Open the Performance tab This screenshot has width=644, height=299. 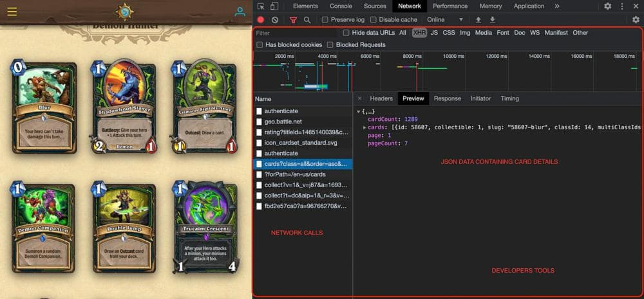click(450, 6)
